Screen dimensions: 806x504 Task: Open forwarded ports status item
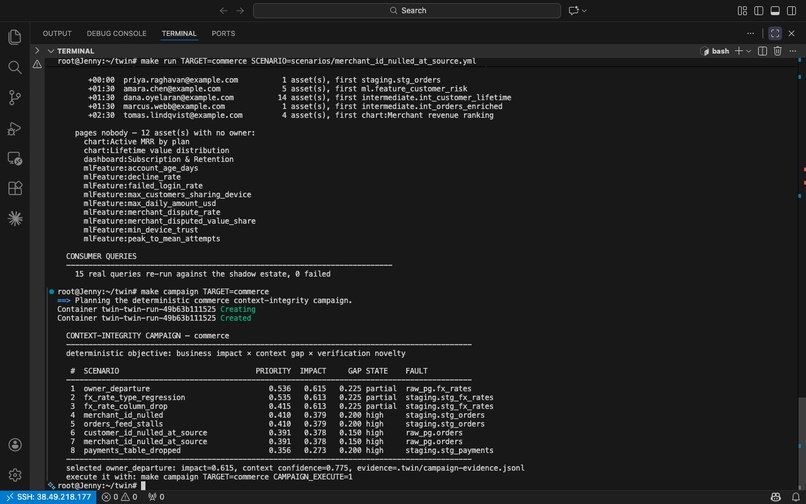(x=156, y=497)
